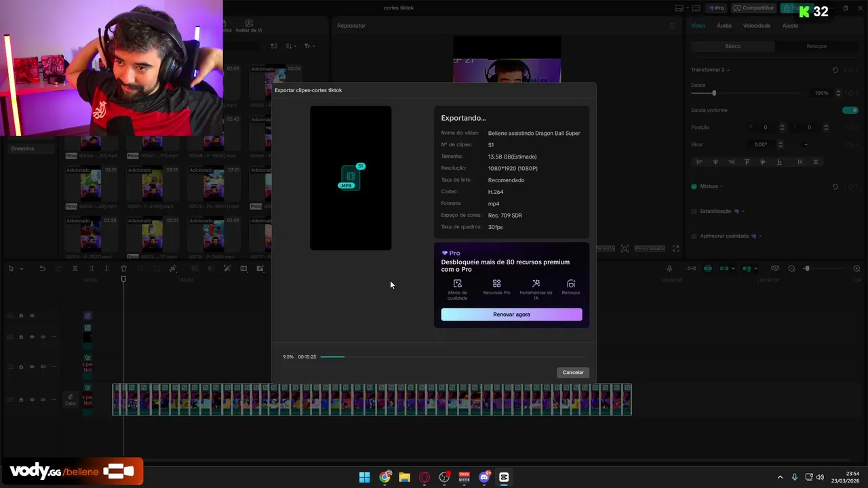Expand the Aprimorar qualidade section arrow
868x488 pixels.
tap(760, 236)
